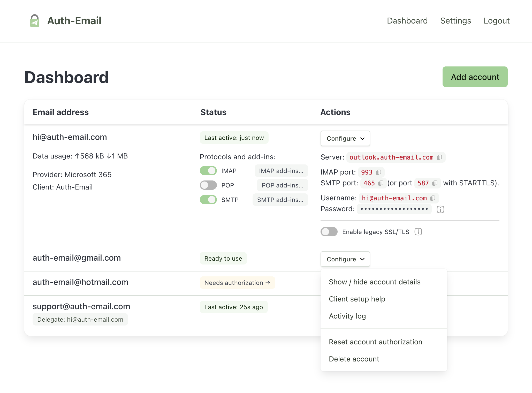This screenshot has height=393, width=532.
Task: Copy the STARTTLS port 587 value
Action: (x=435, y=183)
